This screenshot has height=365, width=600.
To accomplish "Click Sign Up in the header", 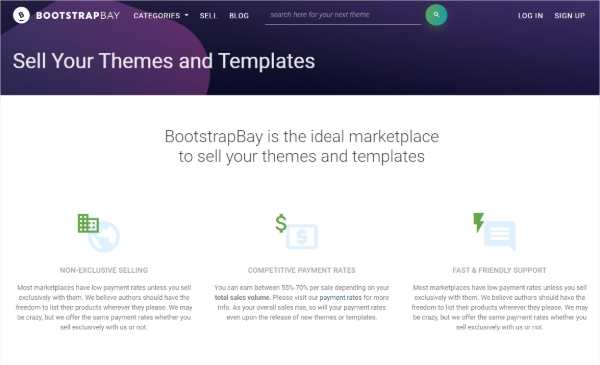I will point(570,16).
